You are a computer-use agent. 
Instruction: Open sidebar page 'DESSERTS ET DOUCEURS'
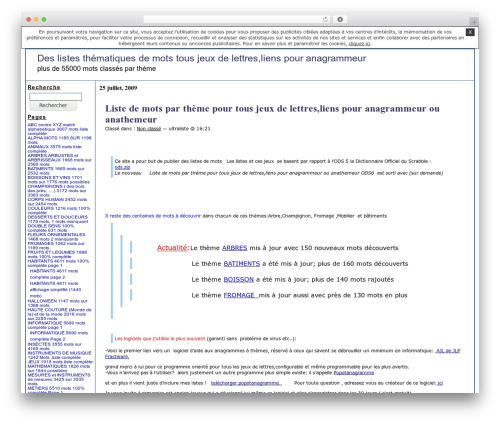tap(58, 219)
